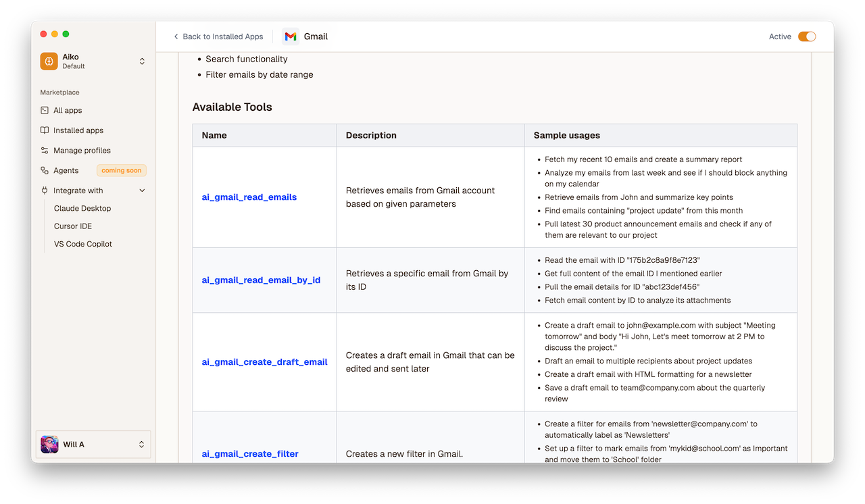Toggle the Active switch for Gmail

point(807,36)
